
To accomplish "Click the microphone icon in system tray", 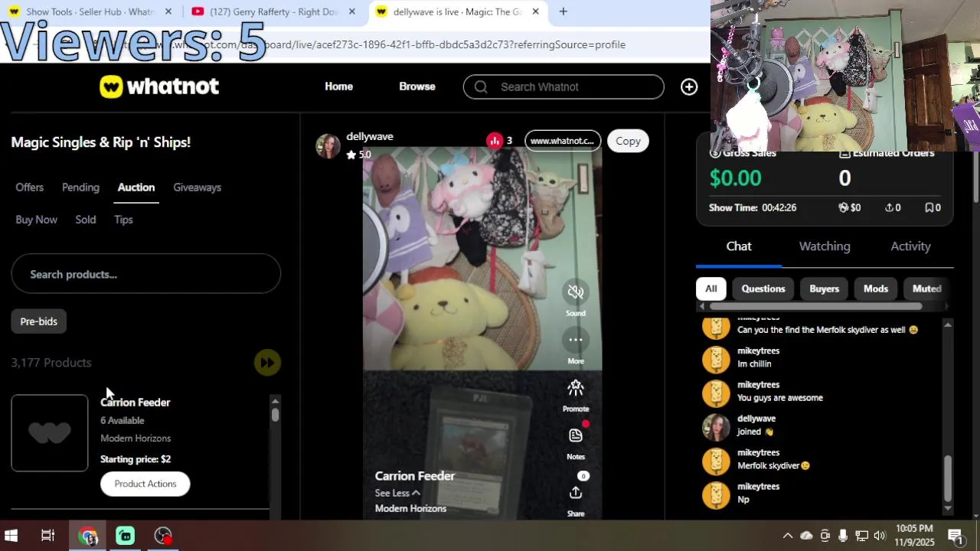I will (843, 536).
